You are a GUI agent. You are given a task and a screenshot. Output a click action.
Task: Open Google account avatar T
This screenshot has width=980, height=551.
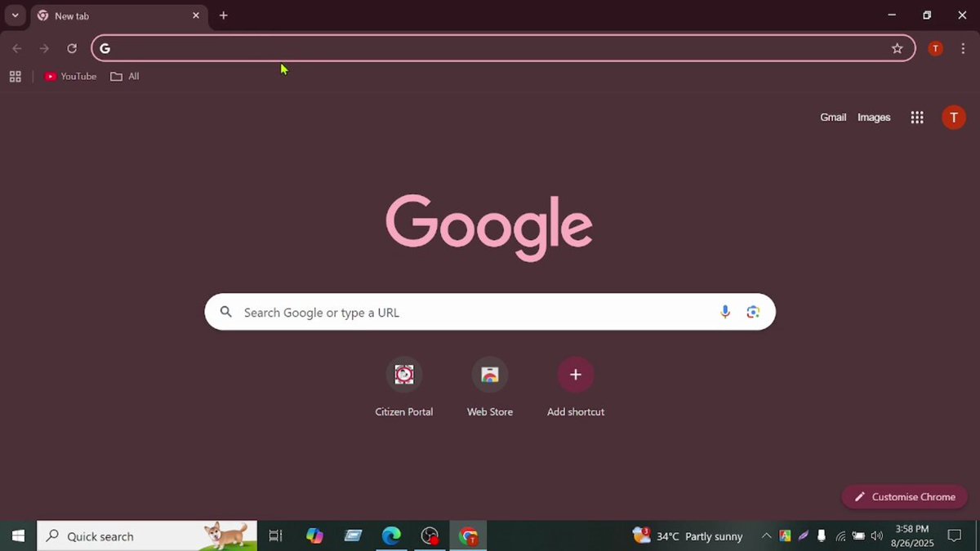tap(954, 118)
